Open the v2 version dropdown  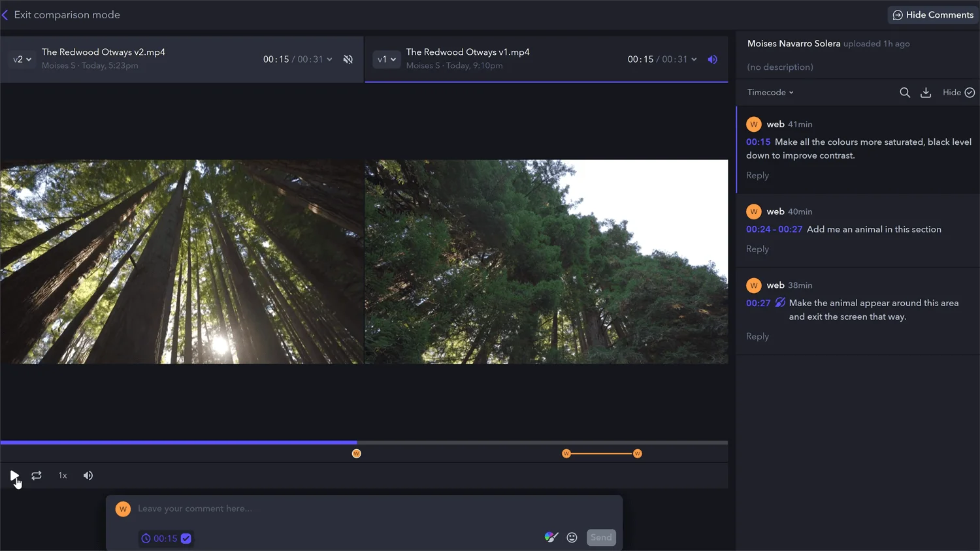coord(22,59)
